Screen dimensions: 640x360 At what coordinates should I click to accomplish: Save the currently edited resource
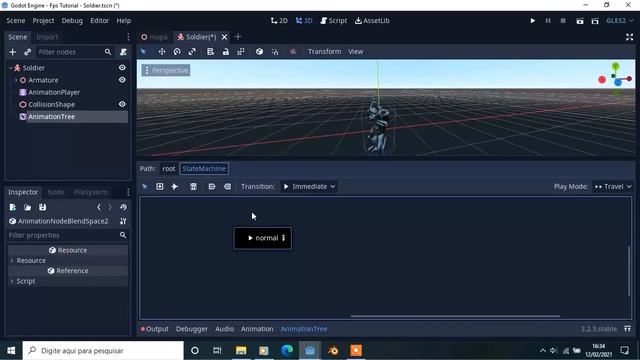pyautogui.click(x=42, y=207)
